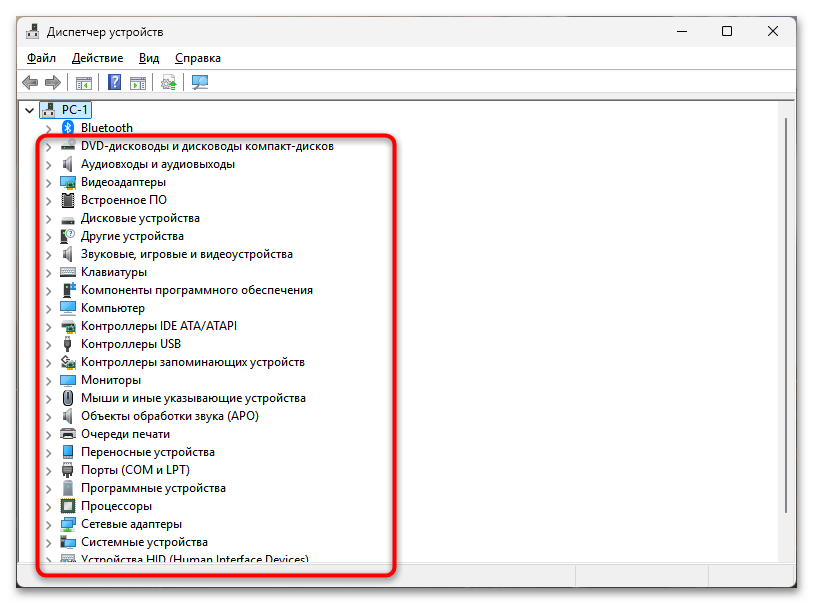The width and height of the screenshot is (813, 604).
Task: Click the USB plug icon beside Контроллеры USB
Action: tap(67, 344)
